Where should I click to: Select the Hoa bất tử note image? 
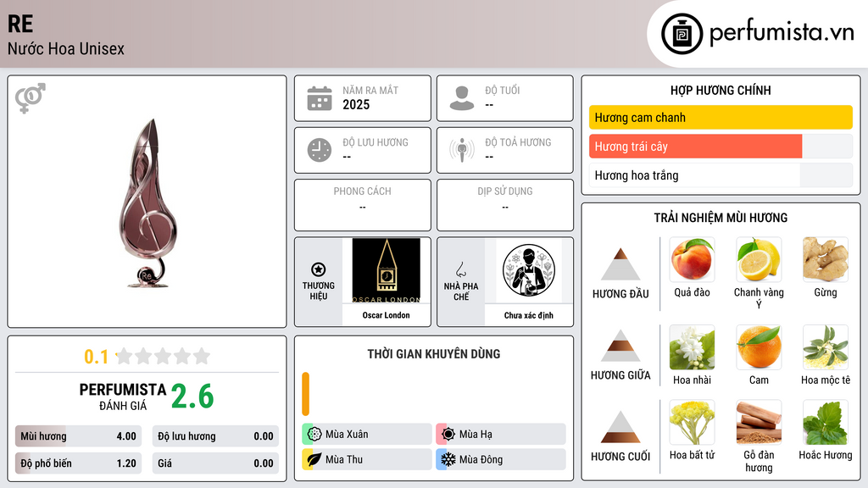tap(692, 423)
